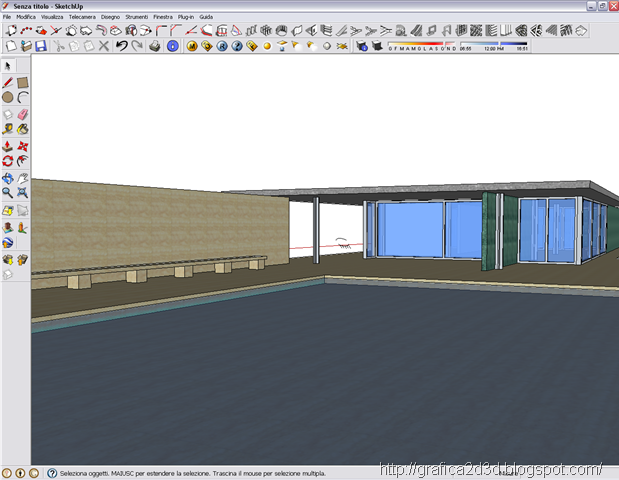Image resolution: width=619 pixels, height=480 pixels.
Task: Choose the Rectangle drawing tool
Action: click(x=22, y=82)
